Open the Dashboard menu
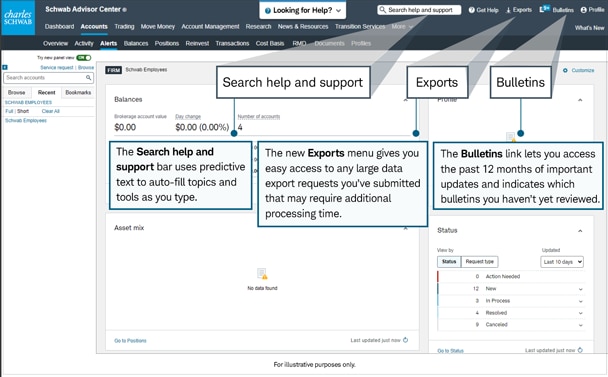This screenshot has height=377, width=608. 59,26
